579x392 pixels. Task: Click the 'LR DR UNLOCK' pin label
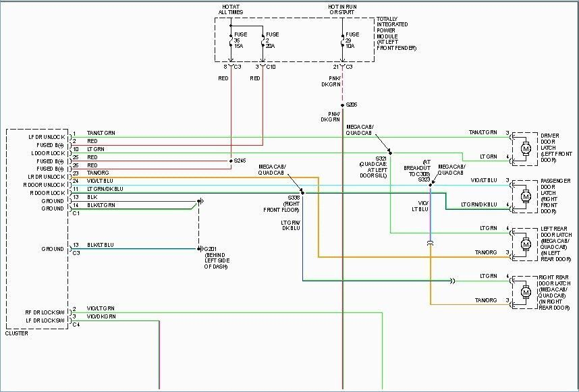pyautogui.click(x=47, y=177)
